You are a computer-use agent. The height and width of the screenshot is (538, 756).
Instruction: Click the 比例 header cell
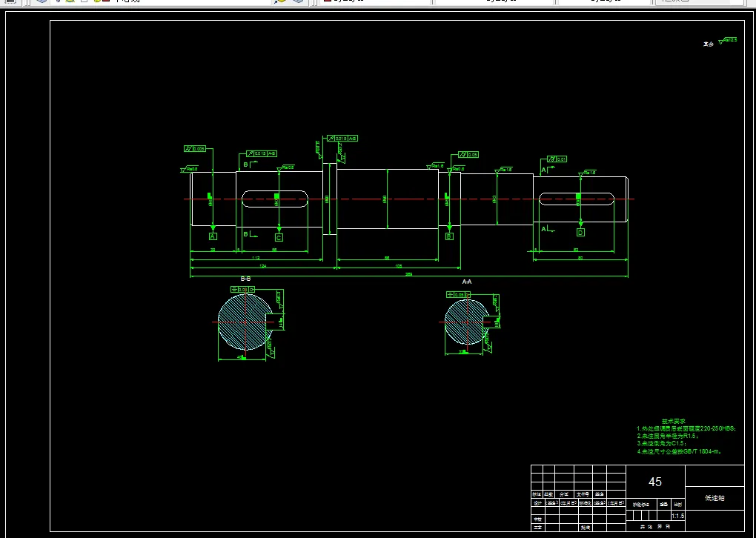677,505
